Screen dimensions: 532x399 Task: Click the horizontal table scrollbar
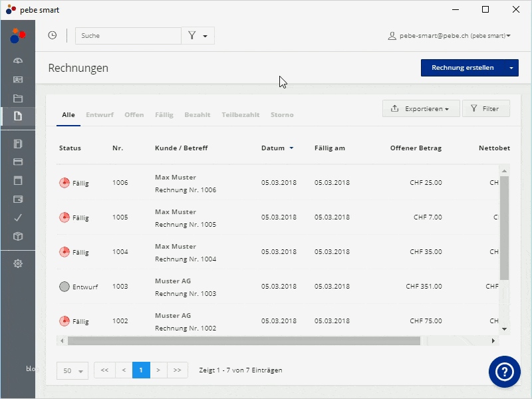point(244,341)
